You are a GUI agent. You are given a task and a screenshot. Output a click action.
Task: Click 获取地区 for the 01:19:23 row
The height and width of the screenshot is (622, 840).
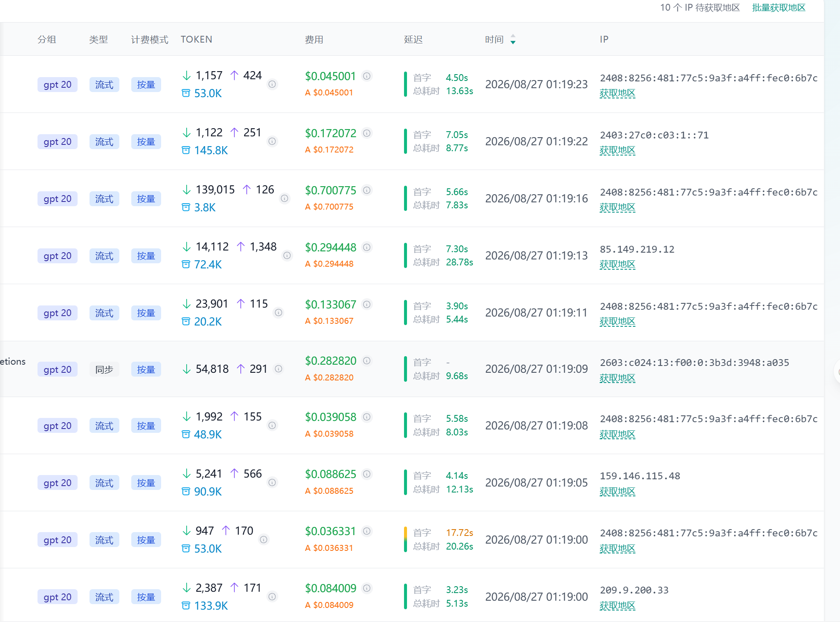(617, 93)
